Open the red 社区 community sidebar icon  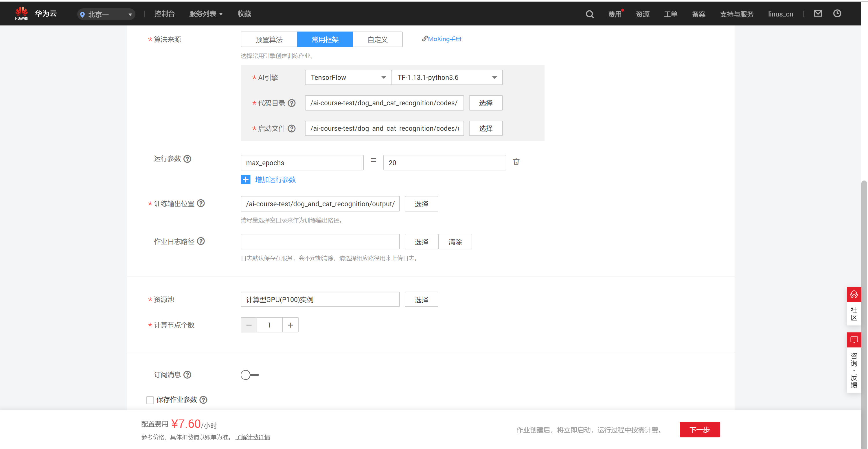tap(854, 295)
